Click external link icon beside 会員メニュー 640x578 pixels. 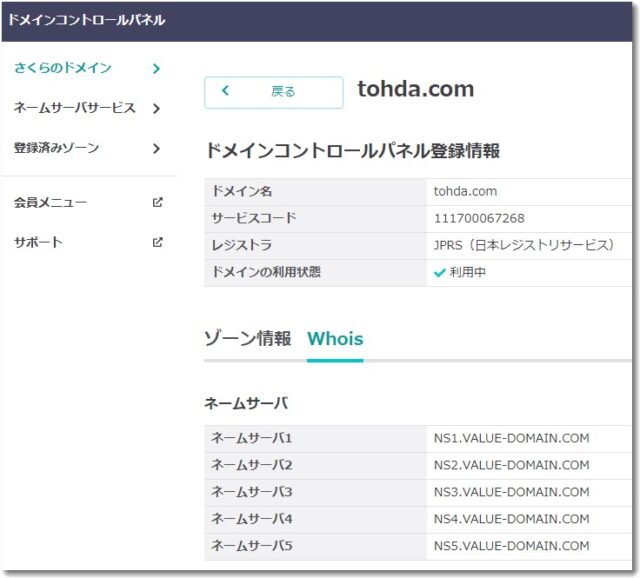(158, 202)
